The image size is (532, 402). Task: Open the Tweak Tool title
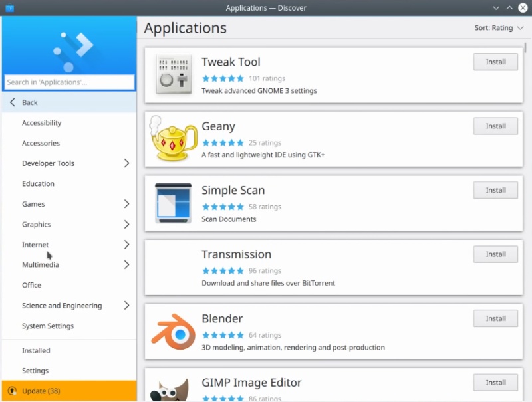[231, 62]
